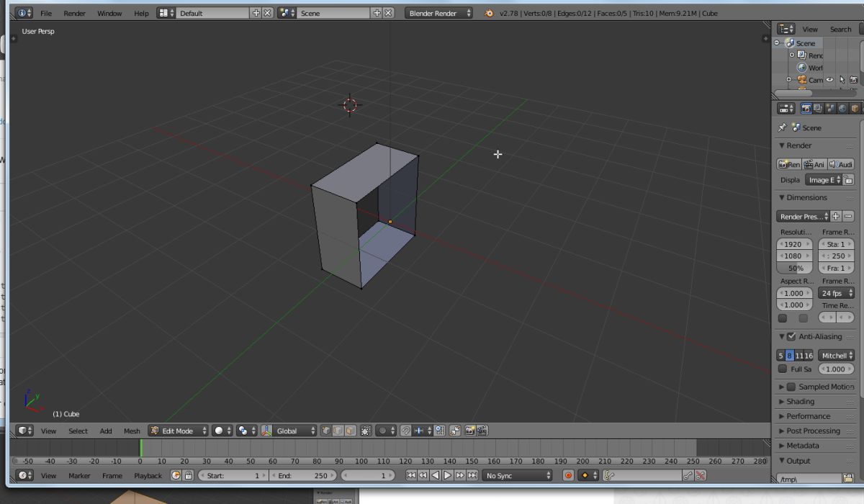Viewport: 864px width, 504px height.
Task: Open the pivot point dropdown
Action: pyautogui.click(x=248, y=431)
